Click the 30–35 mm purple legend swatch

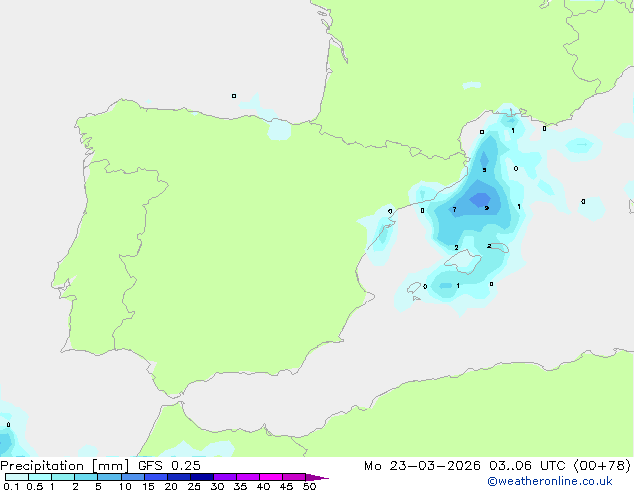click(x=224, y=477)
